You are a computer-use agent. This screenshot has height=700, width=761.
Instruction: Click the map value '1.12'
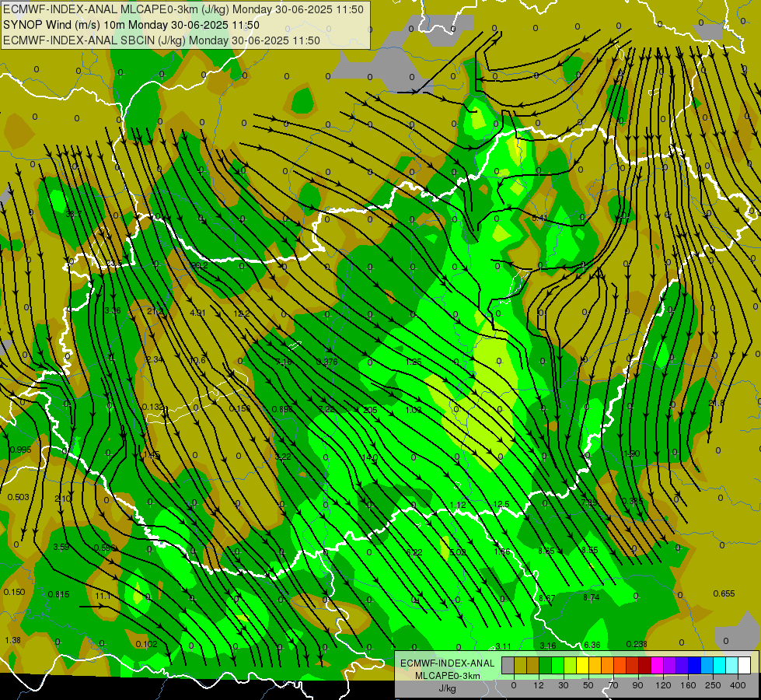click(x=458, y=506)
